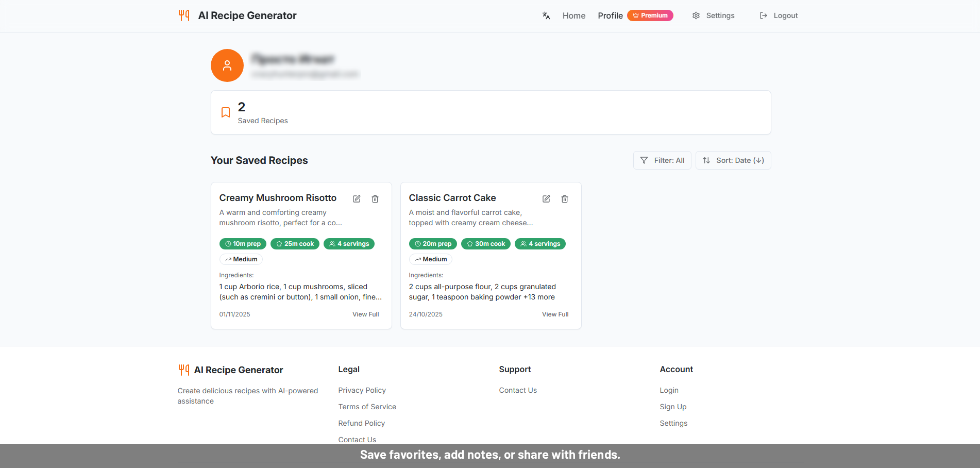980x468 pixels.
Task: Click the orange user avatar icon
Action: 227,65
